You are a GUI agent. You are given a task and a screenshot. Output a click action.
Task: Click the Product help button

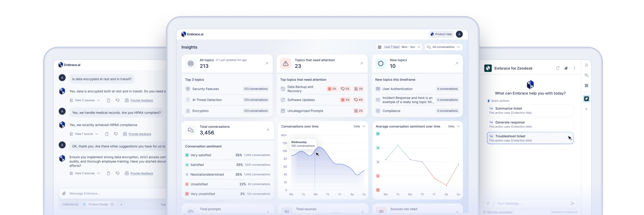pyautogui.click(x=441, y=34)
